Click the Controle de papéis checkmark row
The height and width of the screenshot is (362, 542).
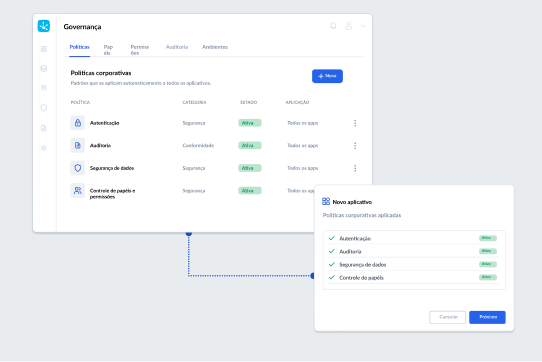(x=413, y=278)
